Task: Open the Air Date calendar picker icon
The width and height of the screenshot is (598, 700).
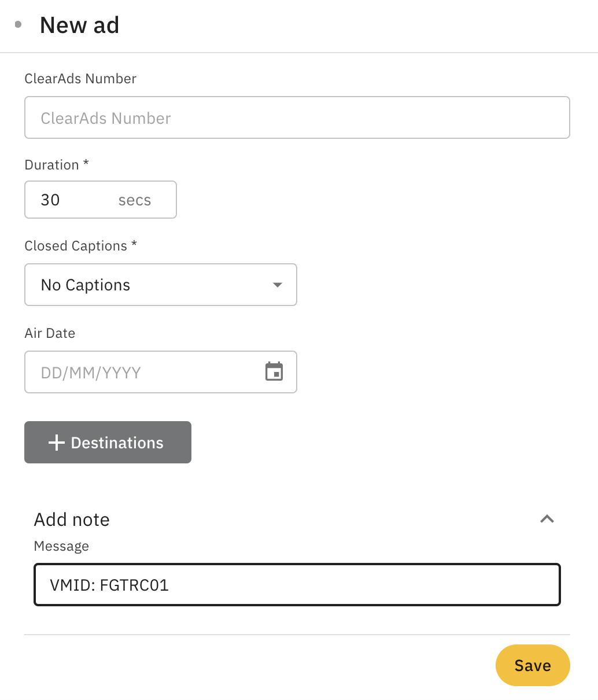Action: pos(274,371)
